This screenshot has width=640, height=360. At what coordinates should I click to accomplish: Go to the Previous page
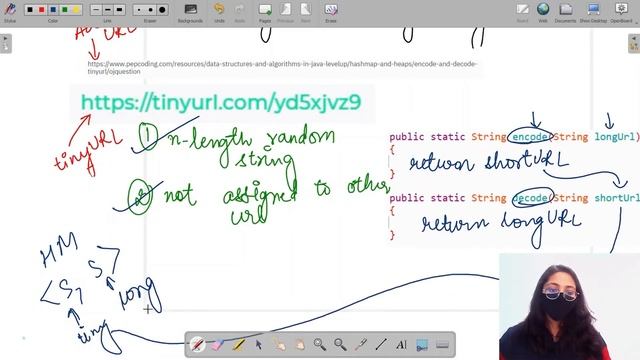[285, 13]
